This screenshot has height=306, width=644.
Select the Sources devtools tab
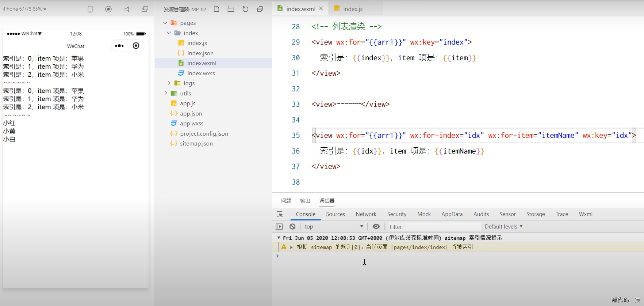coord(336,214)
